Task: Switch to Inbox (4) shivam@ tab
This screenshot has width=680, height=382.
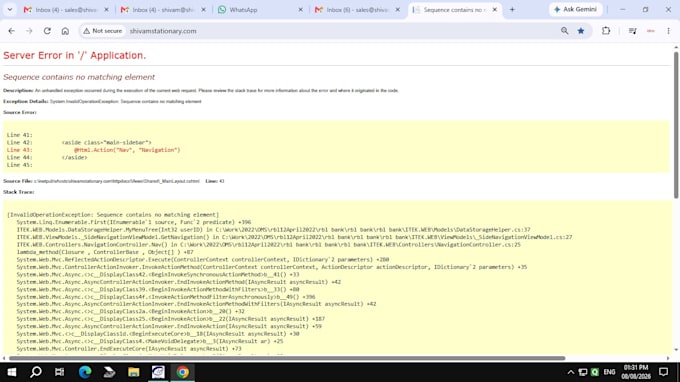Action: tap(163, 10)
